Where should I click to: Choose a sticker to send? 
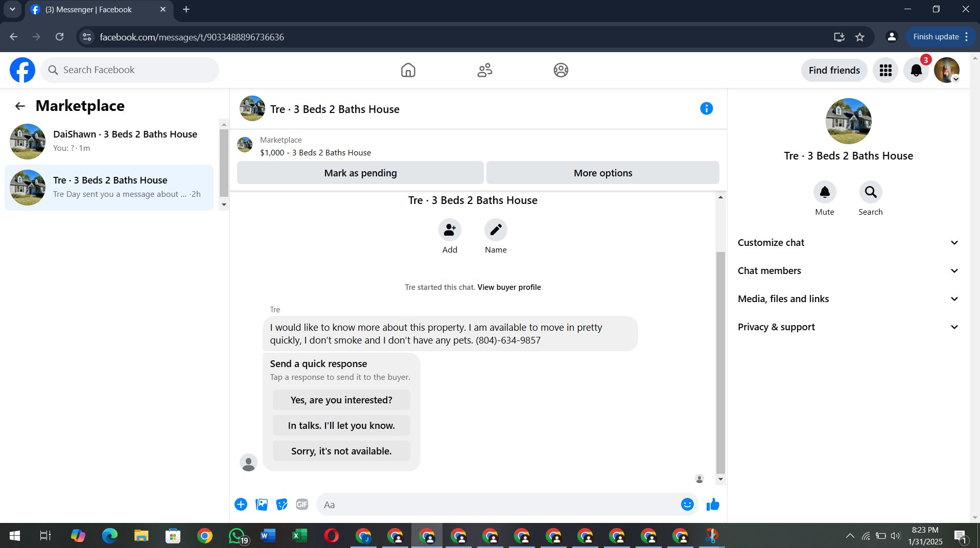point(282,505)
